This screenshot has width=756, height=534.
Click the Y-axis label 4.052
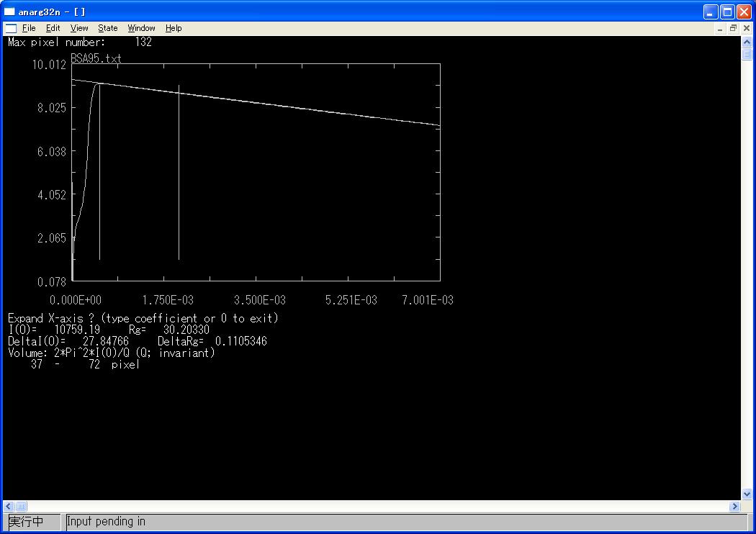click(x=52, y=195)
